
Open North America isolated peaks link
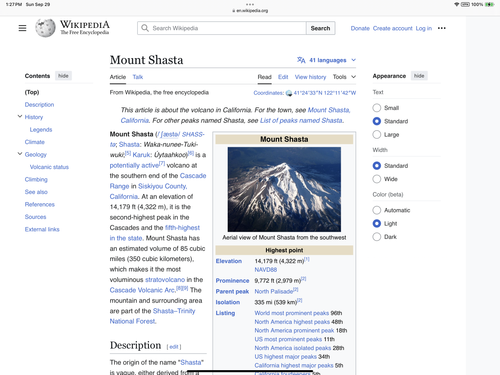pos(293,348)
